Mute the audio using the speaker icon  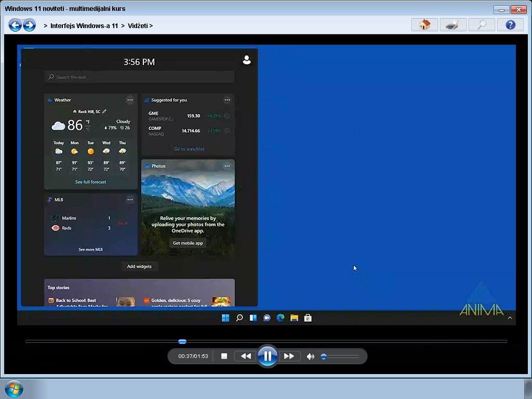click(310, 356)
